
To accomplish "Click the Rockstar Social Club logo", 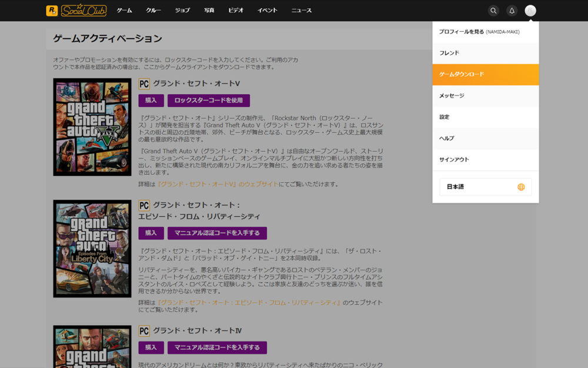I will 76,10.
